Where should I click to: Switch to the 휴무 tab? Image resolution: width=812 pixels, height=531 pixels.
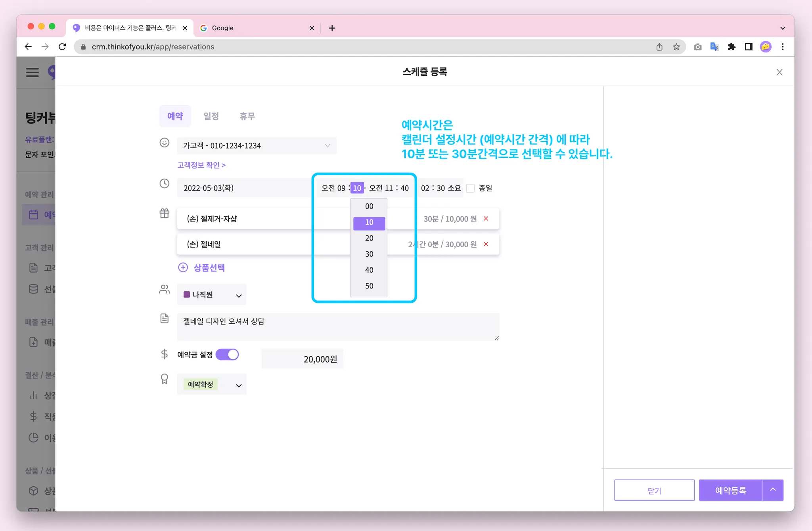[247, 116]
